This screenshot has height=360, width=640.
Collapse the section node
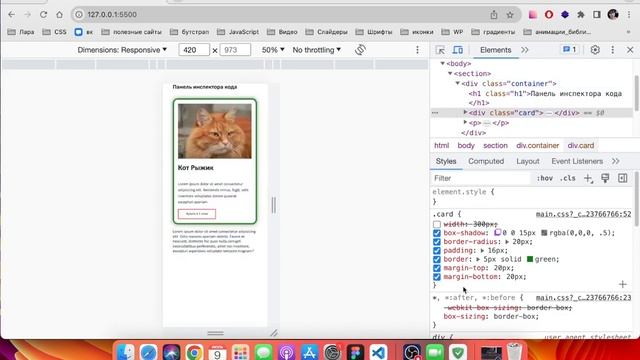pos(450,73)
